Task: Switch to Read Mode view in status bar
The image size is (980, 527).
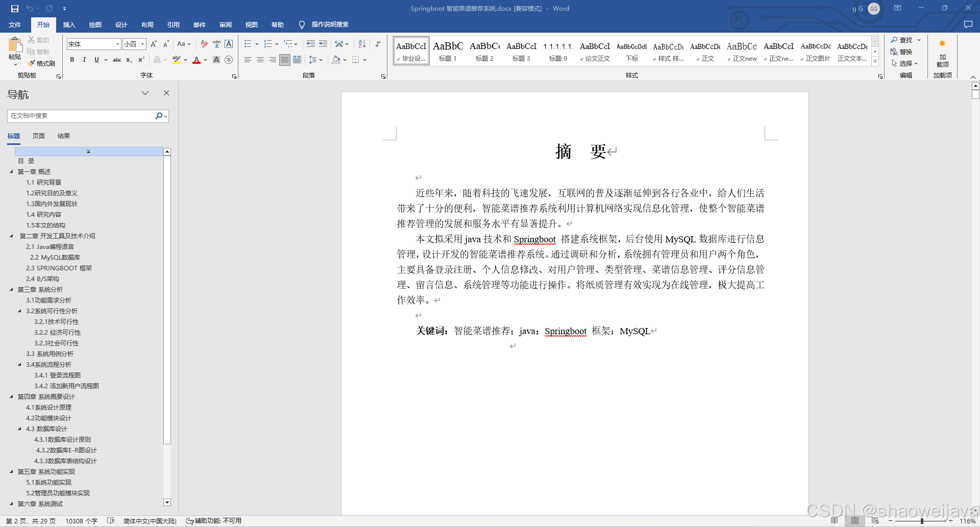Action: tap(835, 521)
